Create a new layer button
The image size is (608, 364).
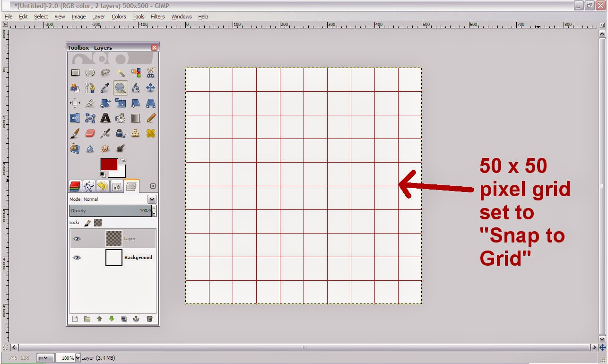[x=75, y=319]
